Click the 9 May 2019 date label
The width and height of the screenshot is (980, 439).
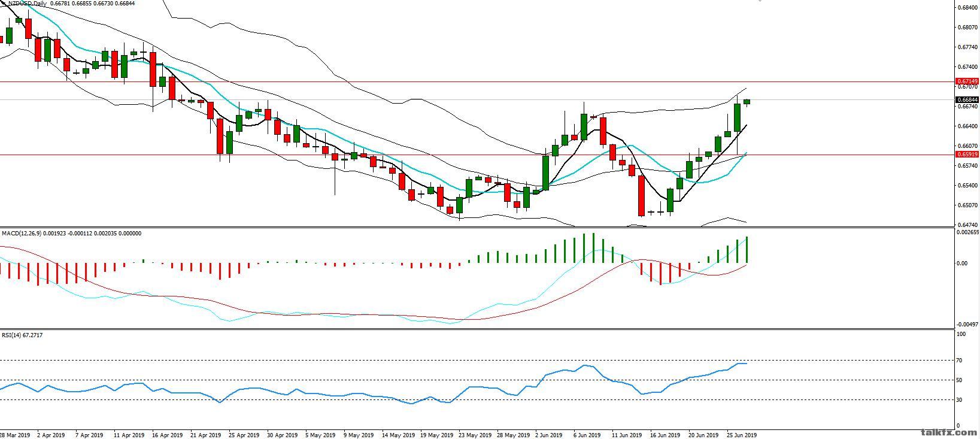click(359, 435)
